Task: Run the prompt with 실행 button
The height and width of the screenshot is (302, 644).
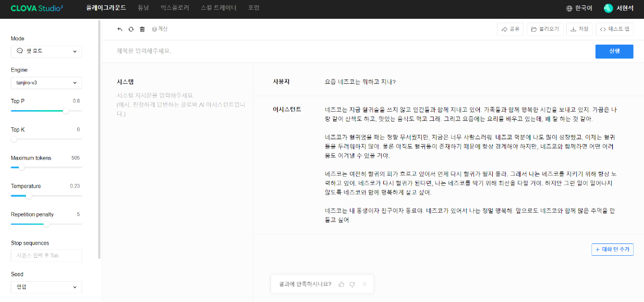Action: pos(614,51)
